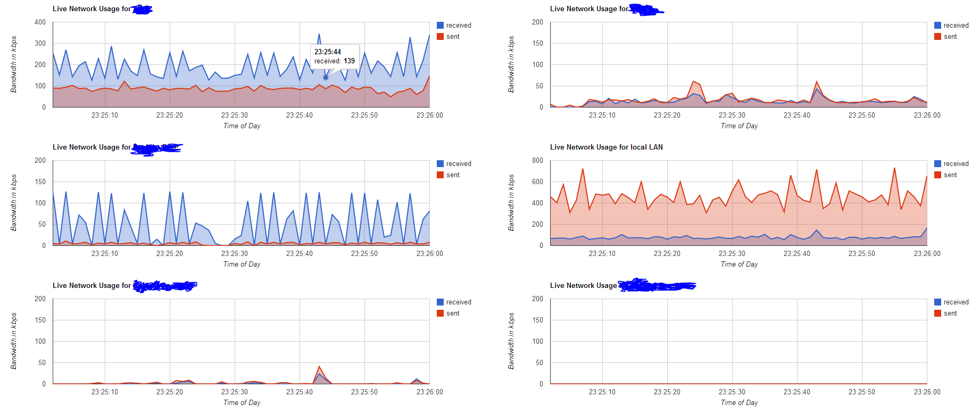
Task: Click '23:26:00' x-axis label under local LAN chart
Action: click(927, 253)
